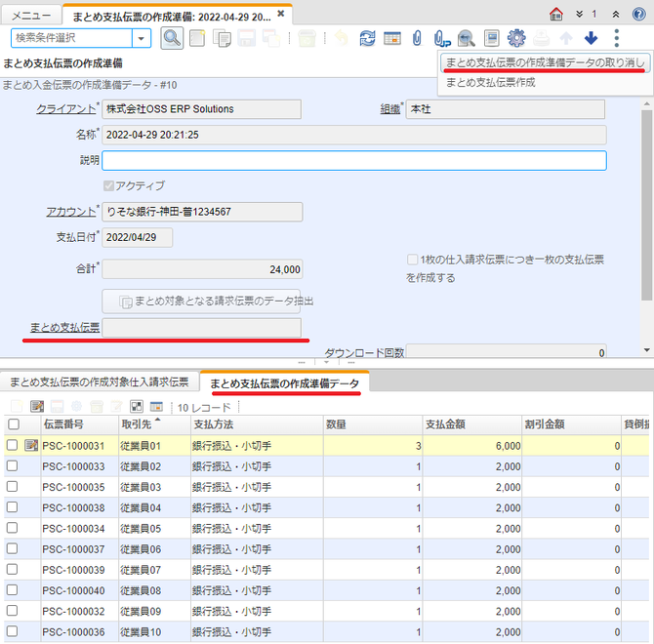Image resolution: width=654 pixels, height=644 pixels.
Task: Open the process gear icon
Action: 516,38
